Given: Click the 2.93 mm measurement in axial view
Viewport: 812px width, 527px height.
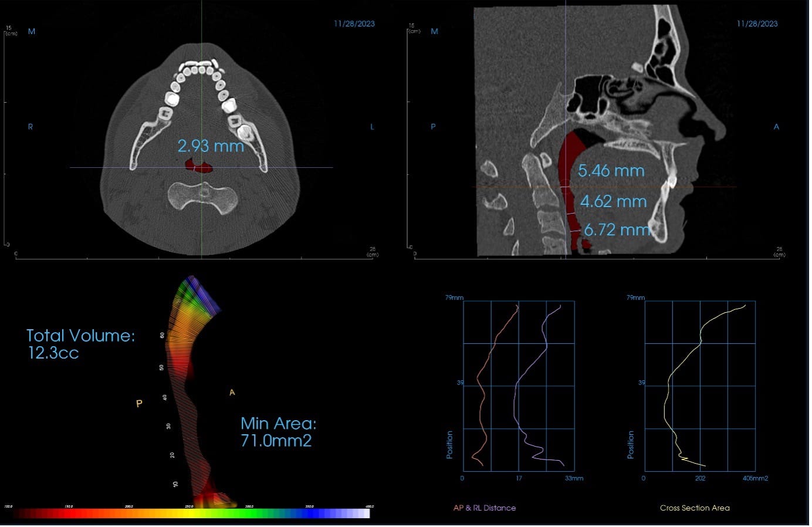Looking at the screenshot, I should pos(211,146).
